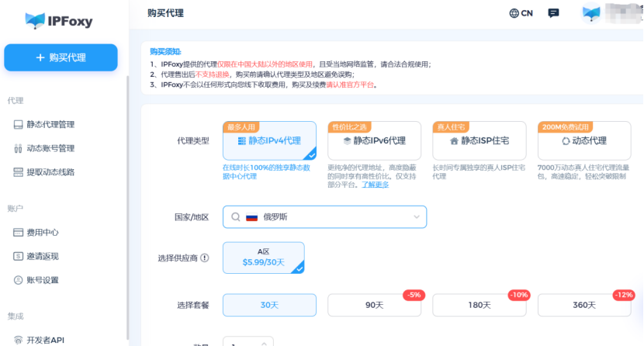Click the IPFoxy logo icon
This screenshot has height=346, width=644.
[x=35, y=20]
